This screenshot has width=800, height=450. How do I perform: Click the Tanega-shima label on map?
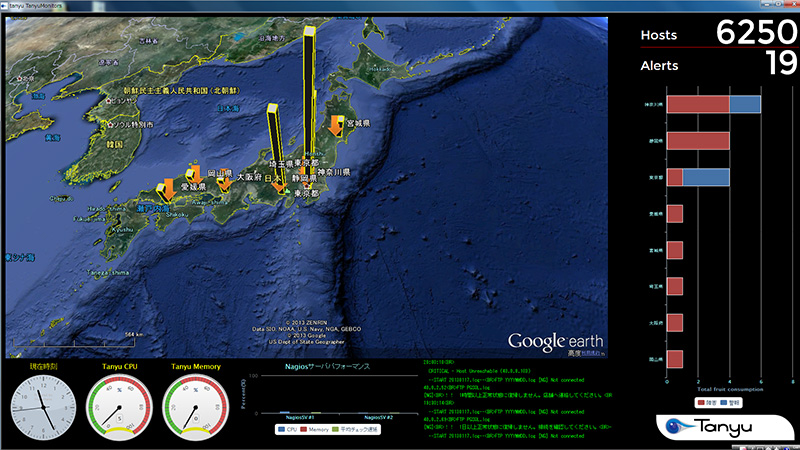[108, 272]
